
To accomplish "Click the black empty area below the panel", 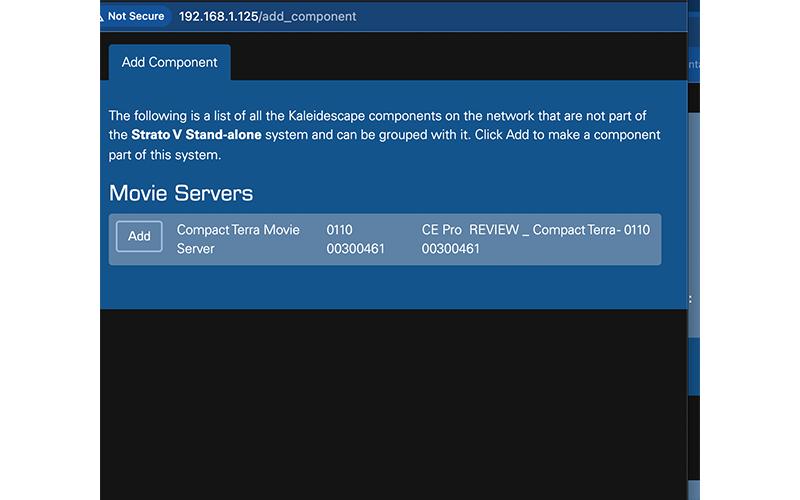I will [x=390, y=400].
